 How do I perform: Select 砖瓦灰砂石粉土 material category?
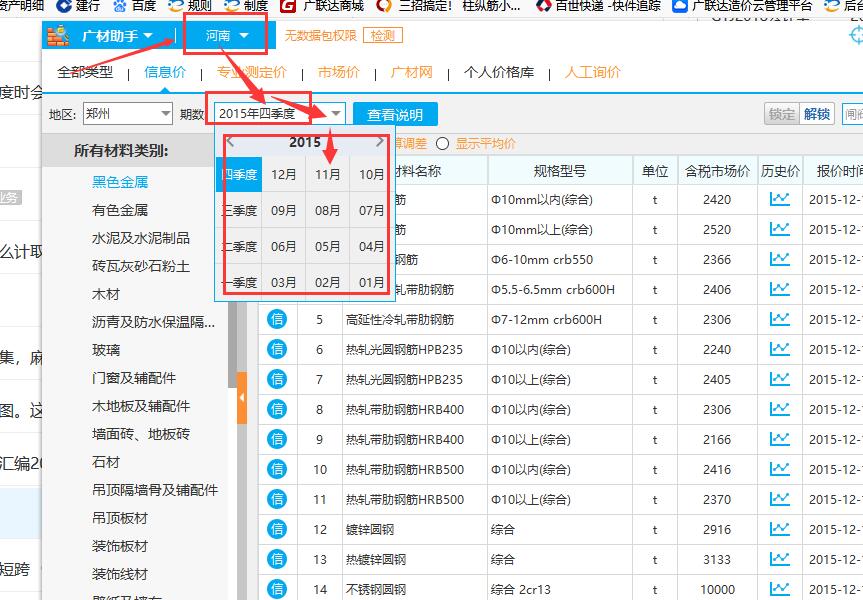(x=141, y=266)
